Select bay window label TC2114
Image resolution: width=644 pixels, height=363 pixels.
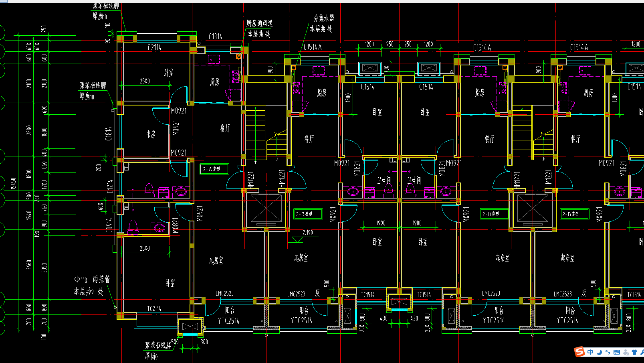click(154, 308)
